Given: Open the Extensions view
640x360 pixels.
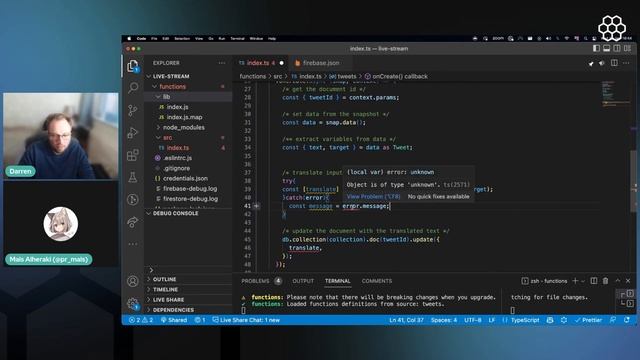Looking at the screenshot, I should click(x=133, y=155).
